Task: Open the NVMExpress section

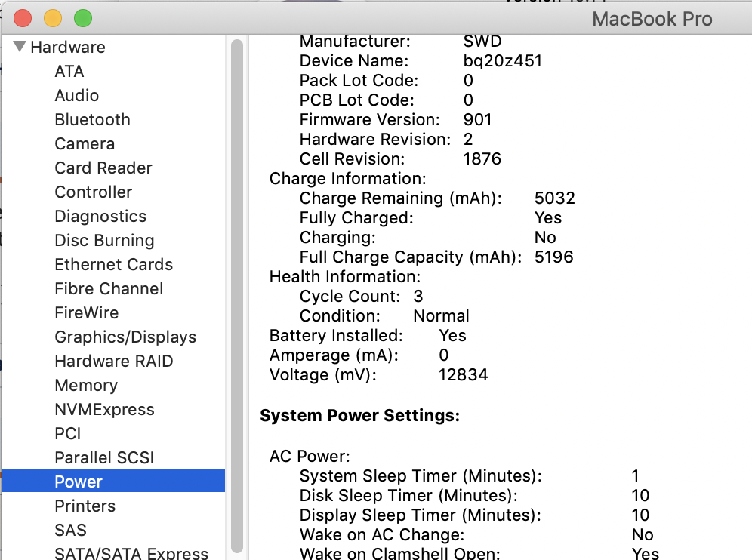Action: pyautogui.click(x=104, y=410)
